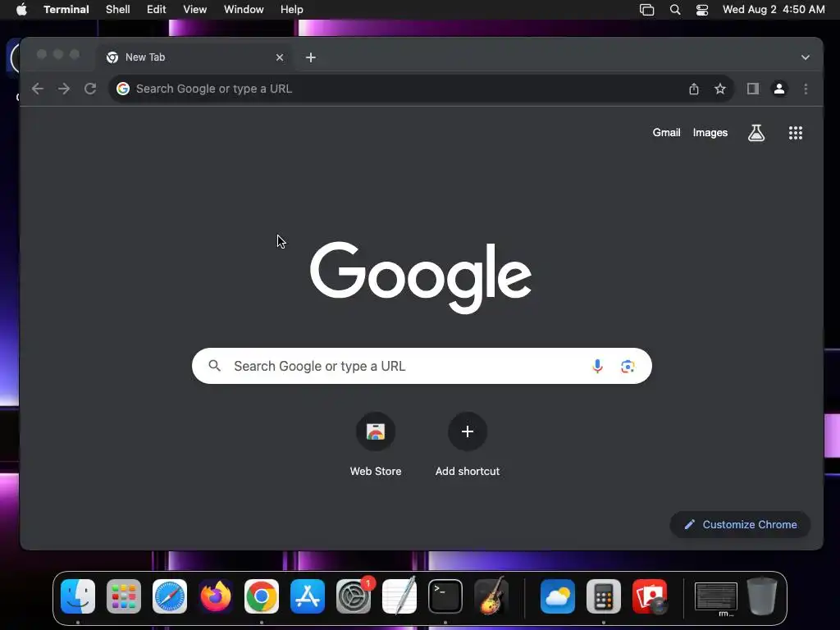Screen dimensions: 840x630
Task: Bookmark this tab with the star
Action: [x=720, y=89]
